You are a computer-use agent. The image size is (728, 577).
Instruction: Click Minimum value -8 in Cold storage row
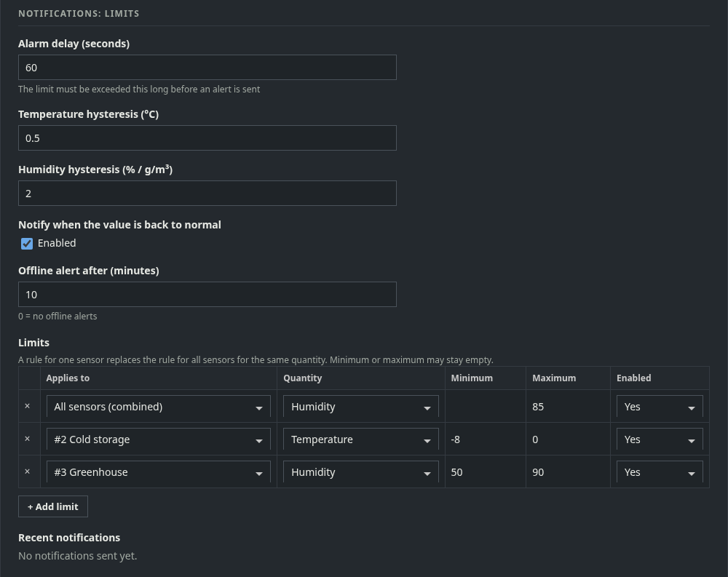tap(485, 439)
